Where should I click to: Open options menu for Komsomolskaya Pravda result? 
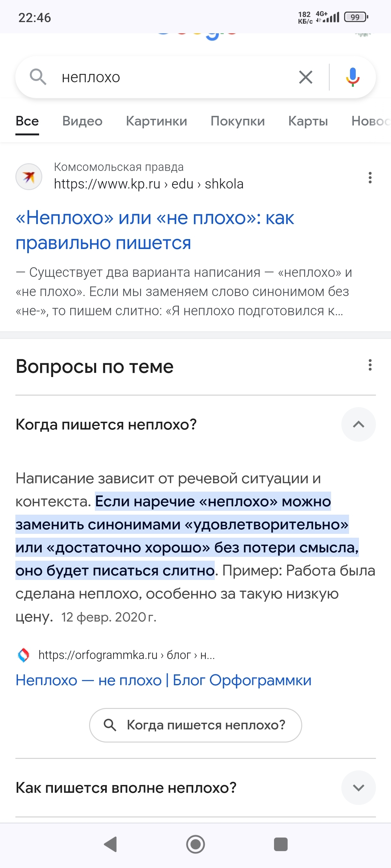(x=370, y=178)
